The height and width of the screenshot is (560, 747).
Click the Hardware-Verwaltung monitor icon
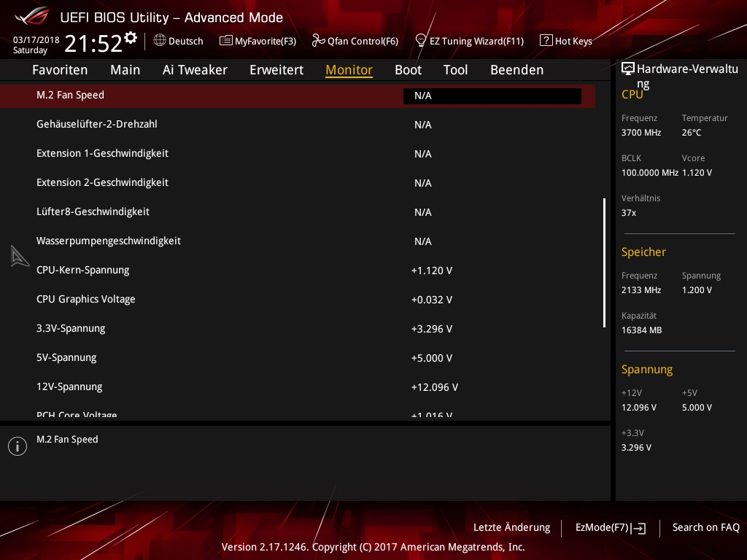tap(628, 69)
